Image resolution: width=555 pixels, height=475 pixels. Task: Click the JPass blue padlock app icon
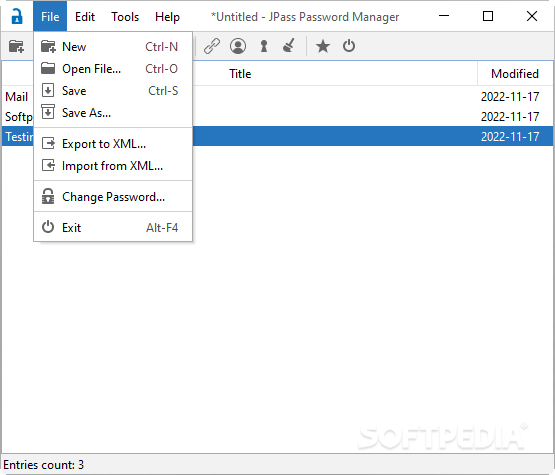point(17,16)
